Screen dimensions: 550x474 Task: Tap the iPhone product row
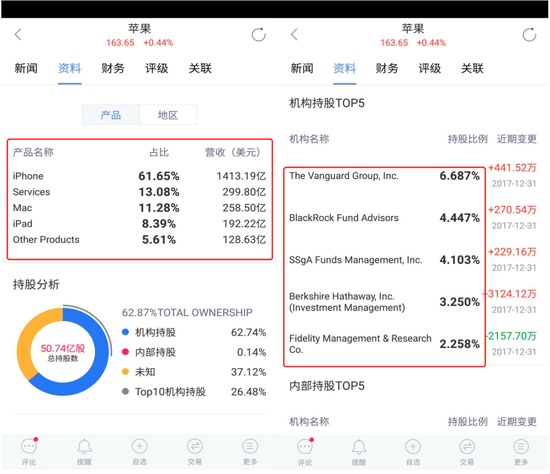[x=140, y=176]
